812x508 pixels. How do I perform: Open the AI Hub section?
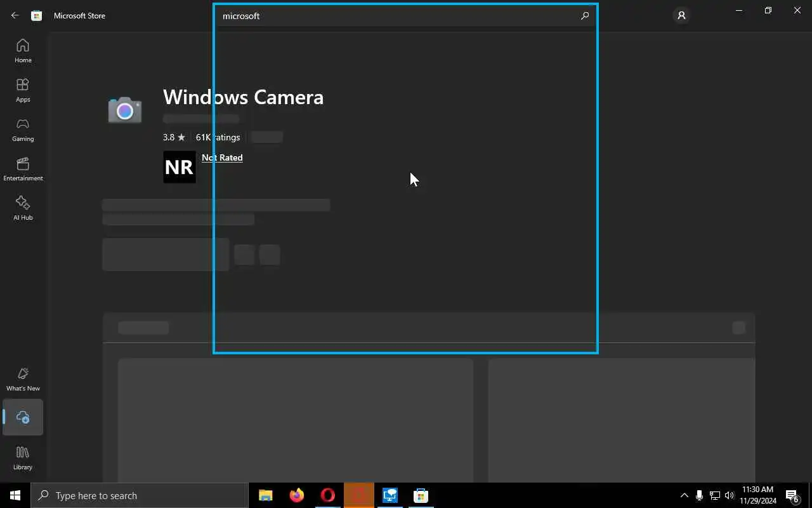23,208
